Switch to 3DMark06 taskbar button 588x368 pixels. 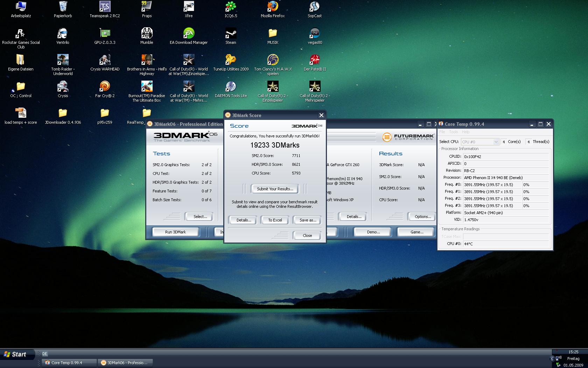point(126,363)
